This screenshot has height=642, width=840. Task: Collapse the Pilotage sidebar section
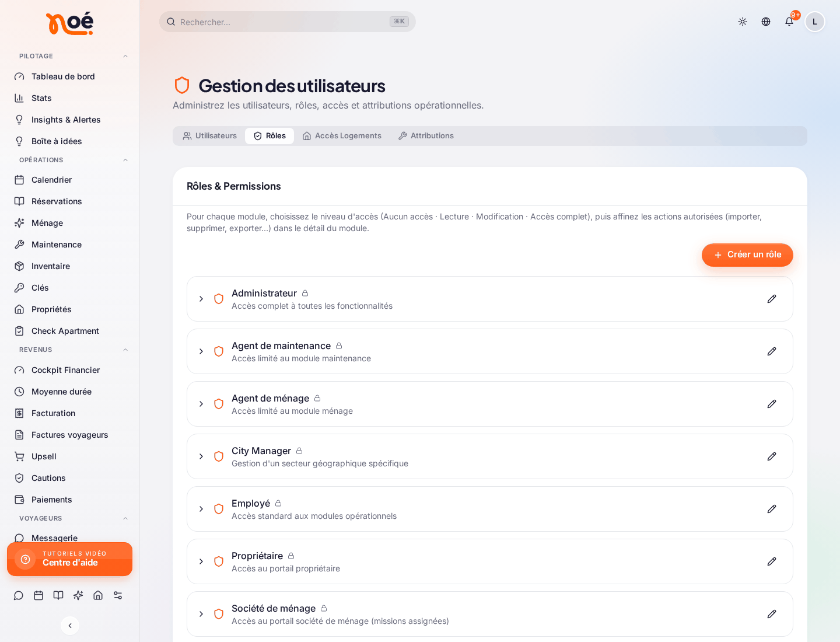coord(125,56)
